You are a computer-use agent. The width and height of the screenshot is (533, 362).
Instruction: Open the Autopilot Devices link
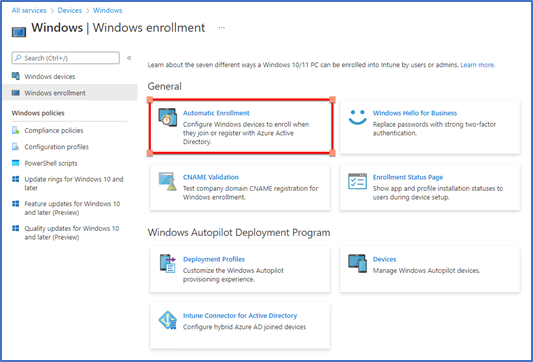click(384, 259)
